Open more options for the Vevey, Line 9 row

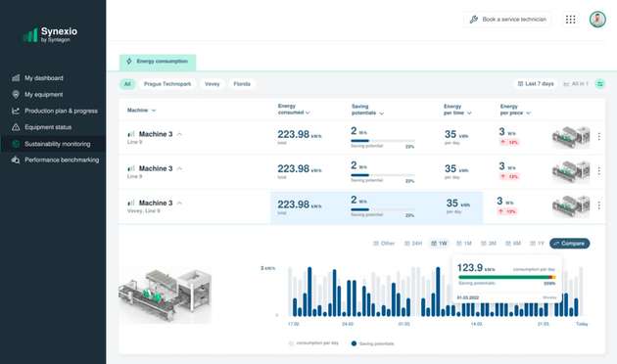599,205
